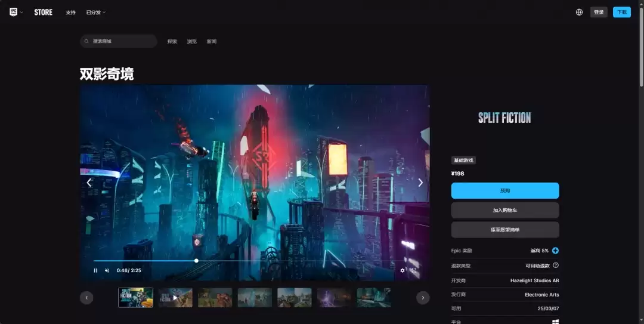Show next media with right arrow
Viewport: 644px width, 324px height.
click(x=420, y=183)
